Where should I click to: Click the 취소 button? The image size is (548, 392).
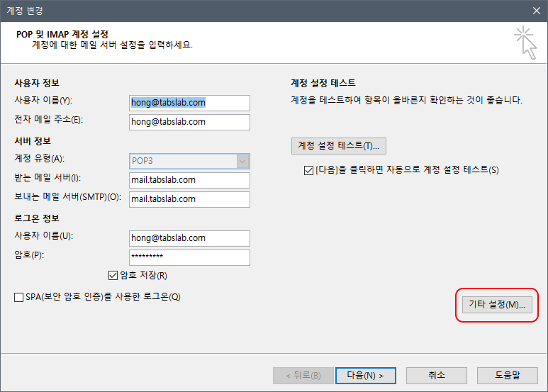(437, 374)
